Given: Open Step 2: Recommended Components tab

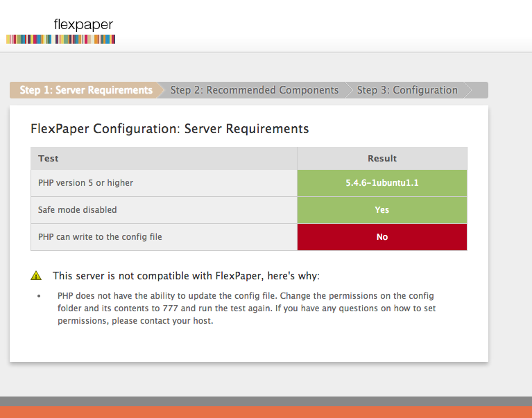Looking at the screenshot, I should (254, 90).
